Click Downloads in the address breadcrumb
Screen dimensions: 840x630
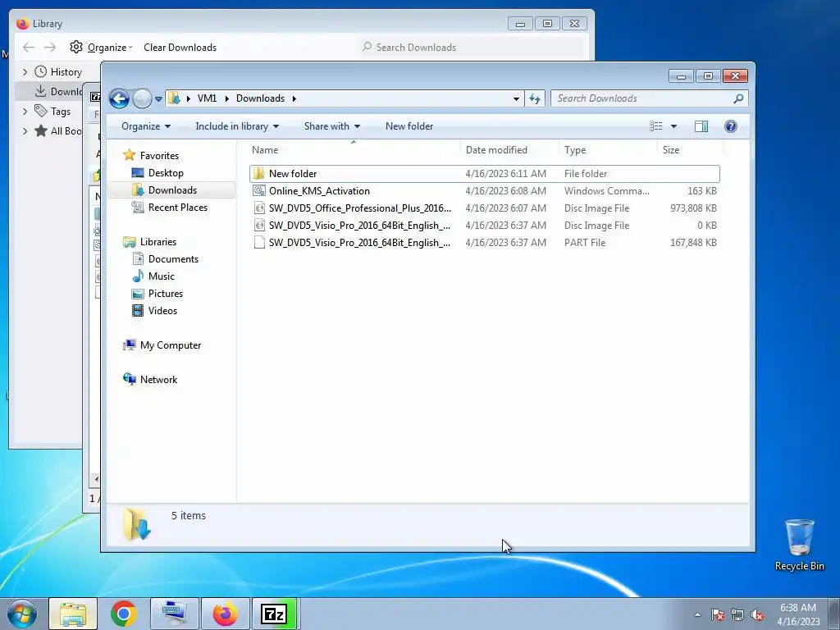(260, 98)
